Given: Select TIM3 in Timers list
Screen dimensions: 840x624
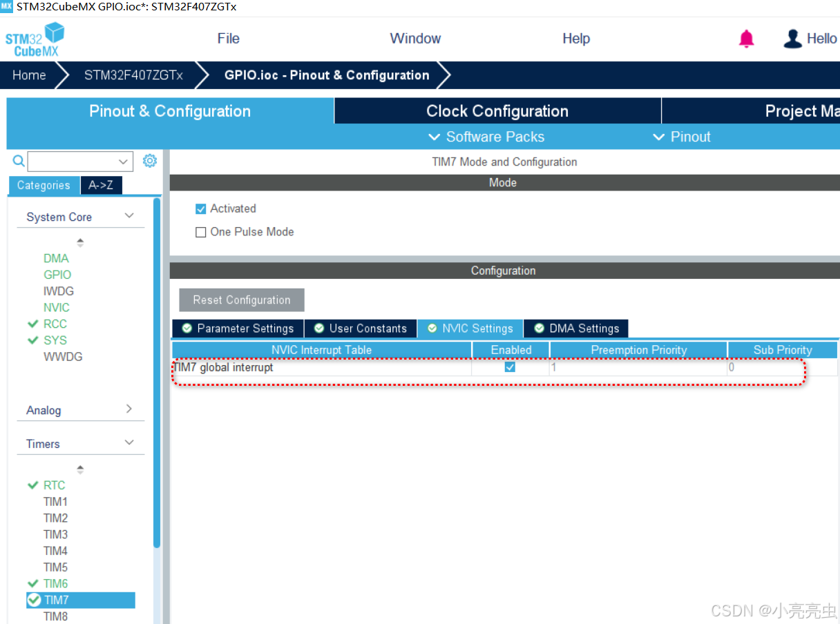Looking at the screenshot, I should pos(55,534).
